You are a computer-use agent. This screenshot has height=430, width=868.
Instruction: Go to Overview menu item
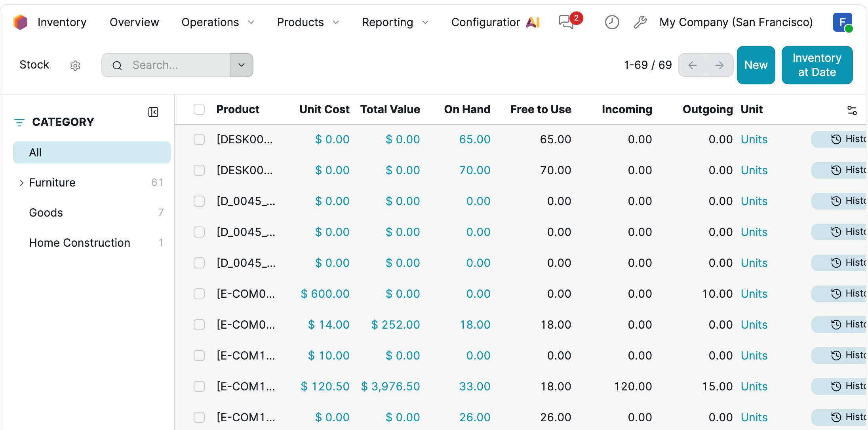pyautogui.click(x=134, y=22)
